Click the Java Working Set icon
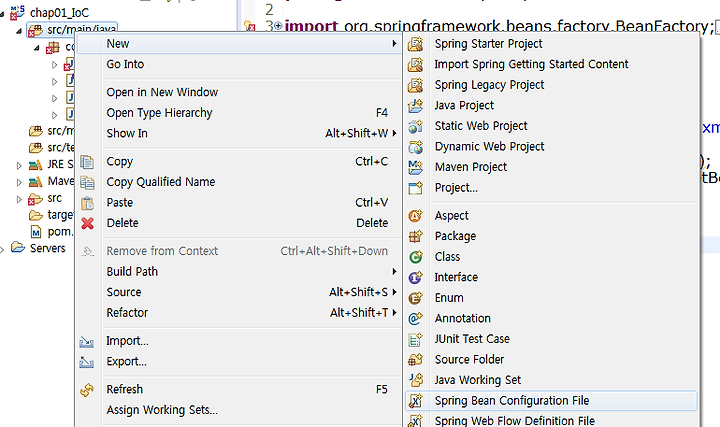Viewport: 720px width, 427px height. [416, 380]
